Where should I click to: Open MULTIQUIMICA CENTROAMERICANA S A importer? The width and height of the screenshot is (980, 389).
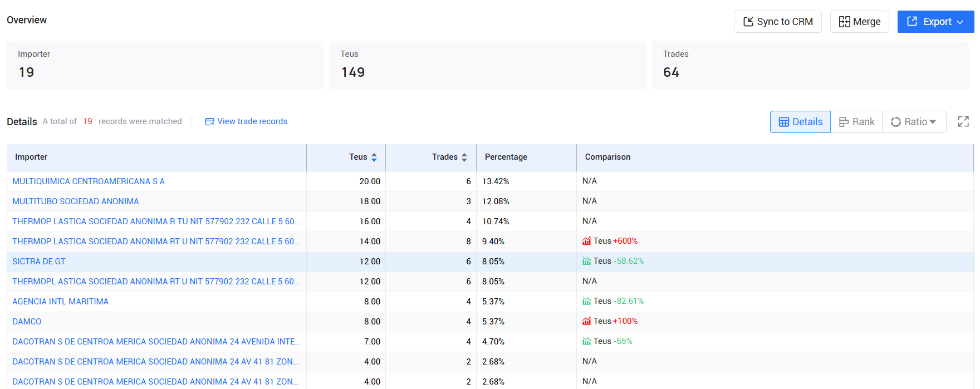click(x=89, y=181)
